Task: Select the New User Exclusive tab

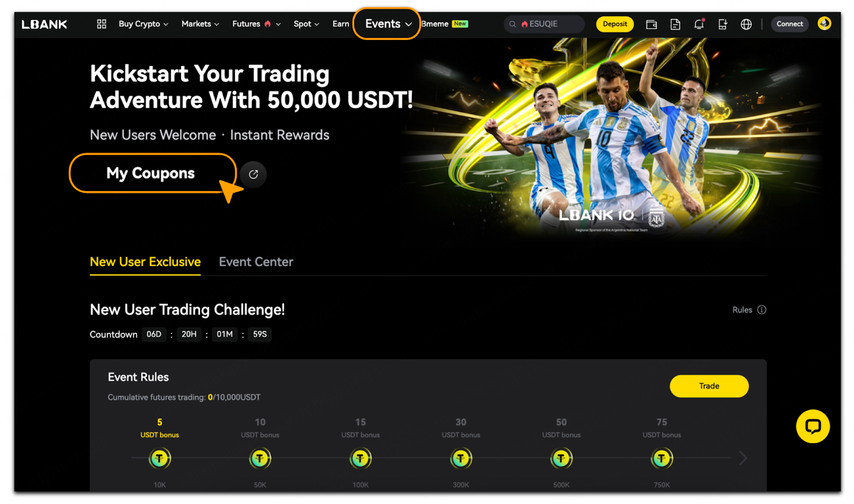Action: tap(145, 262)
